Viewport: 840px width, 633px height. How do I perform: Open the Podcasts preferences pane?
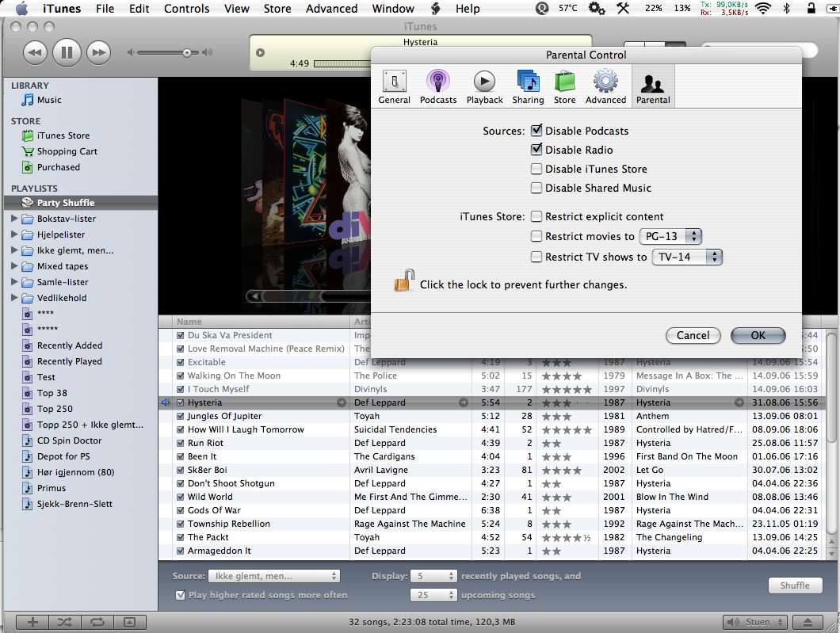(437, 87)
